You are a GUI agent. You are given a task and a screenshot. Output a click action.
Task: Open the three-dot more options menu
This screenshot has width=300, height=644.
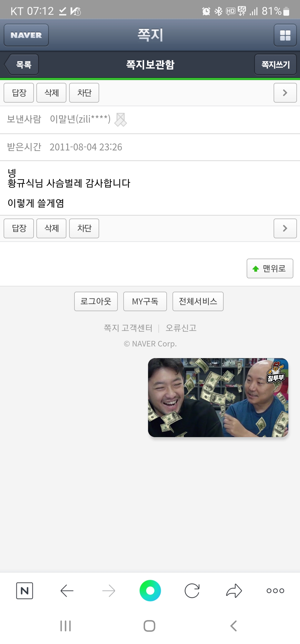[275, 591]
